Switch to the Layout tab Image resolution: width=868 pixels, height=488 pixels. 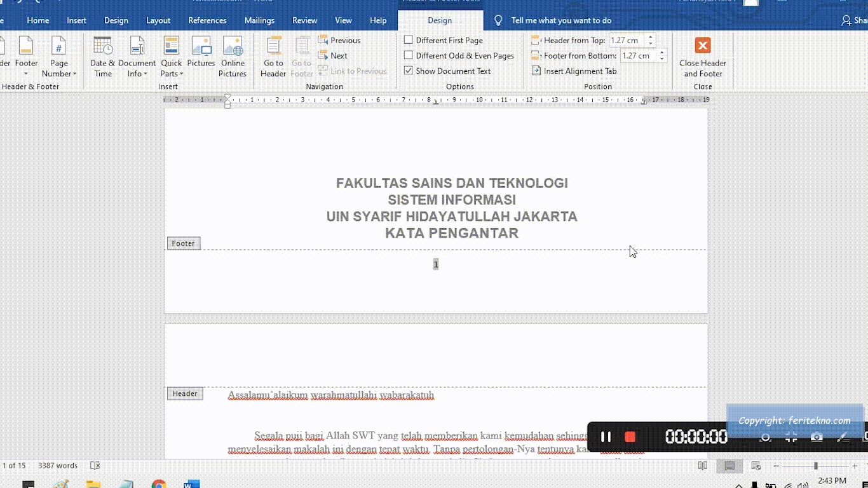click(158, 20)
